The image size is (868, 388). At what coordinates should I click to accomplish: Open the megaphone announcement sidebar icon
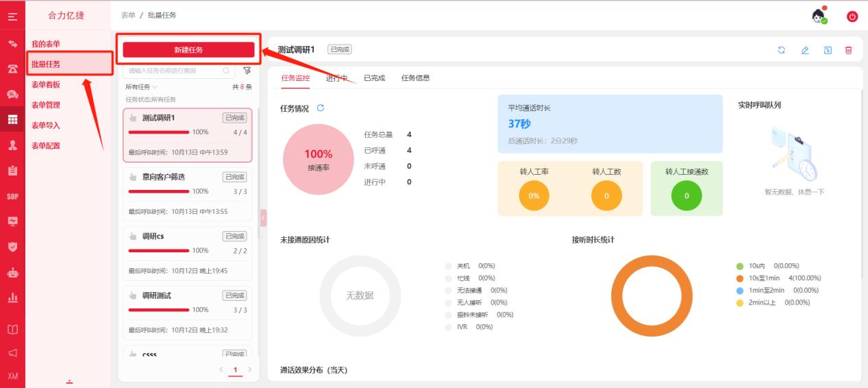(12, 353)
